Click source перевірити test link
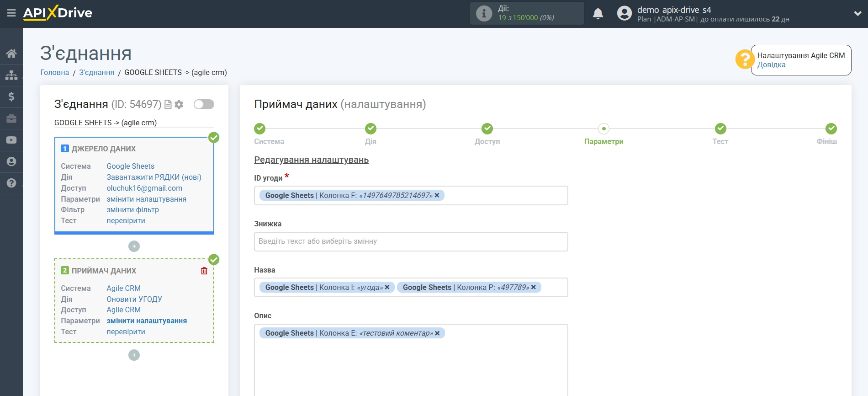The height and width of the screenshot is (396, 868). tap(126, 220)
